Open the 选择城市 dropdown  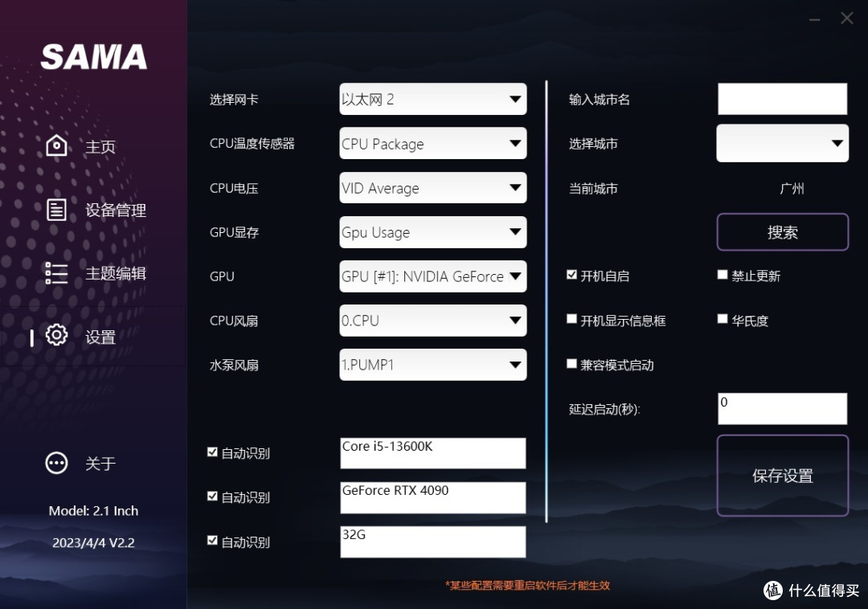coord(782,143)
